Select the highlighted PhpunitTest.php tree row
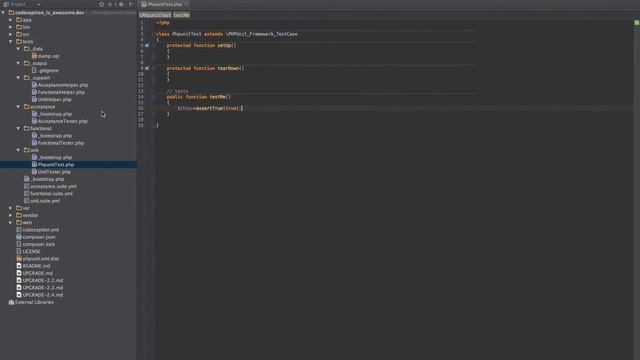This screenshot has width=640, height=360. [x=68, y=164]
